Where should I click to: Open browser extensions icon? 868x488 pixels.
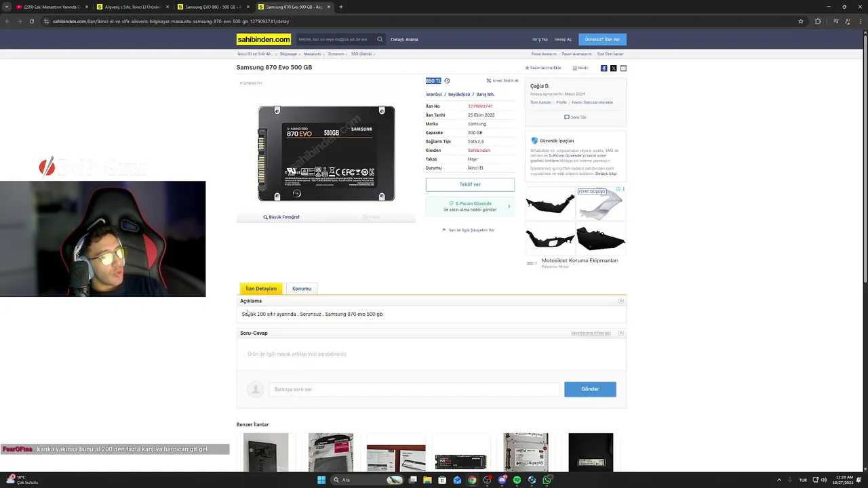tap(818, 21)
